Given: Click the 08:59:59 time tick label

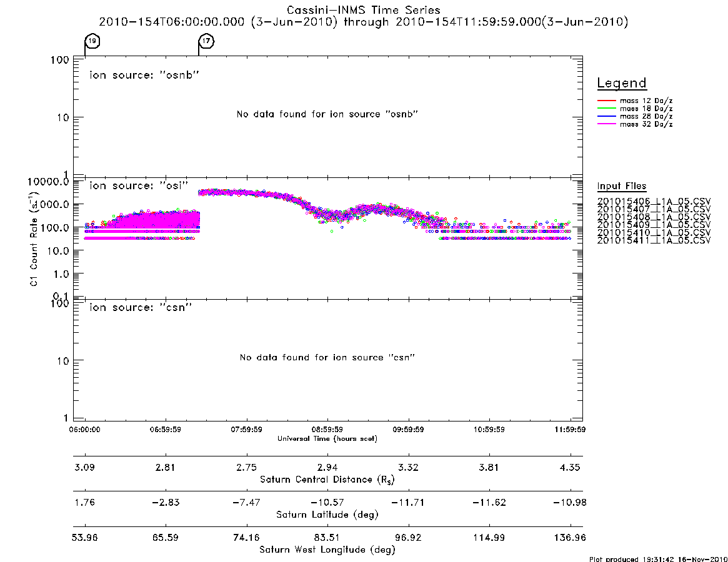Looking at the screenshot, I should pyautogui.click(x=327, y=430).
